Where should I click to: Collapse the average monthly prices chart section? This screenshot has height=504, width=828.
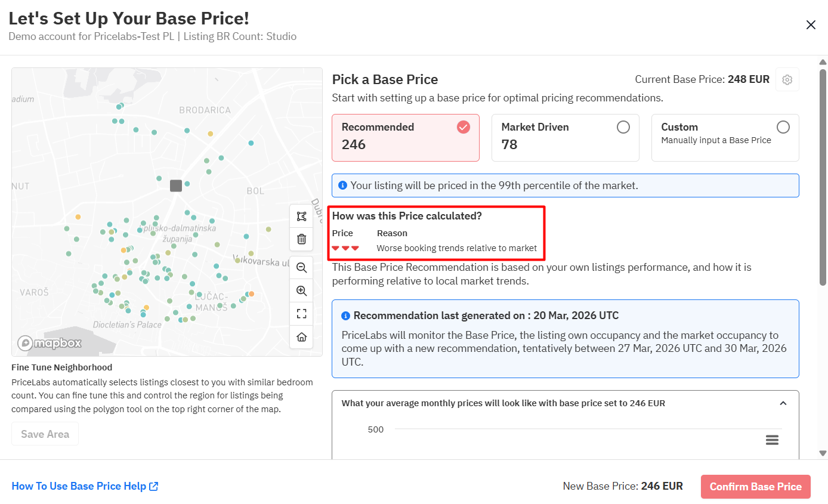[783, 403]
